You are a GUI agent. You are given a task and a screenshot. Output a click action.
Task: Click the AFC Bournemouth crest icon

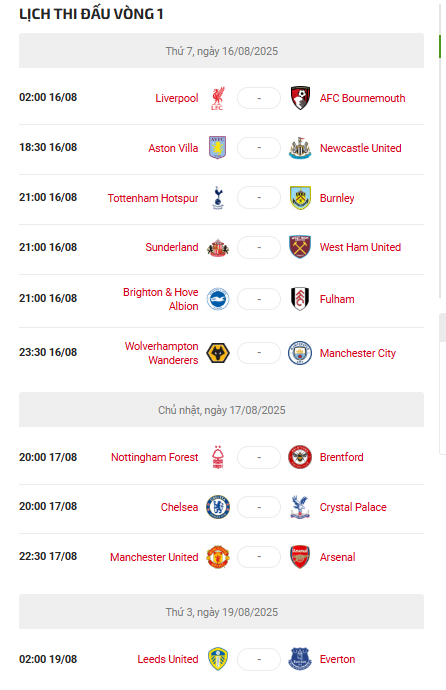(300, 98)
